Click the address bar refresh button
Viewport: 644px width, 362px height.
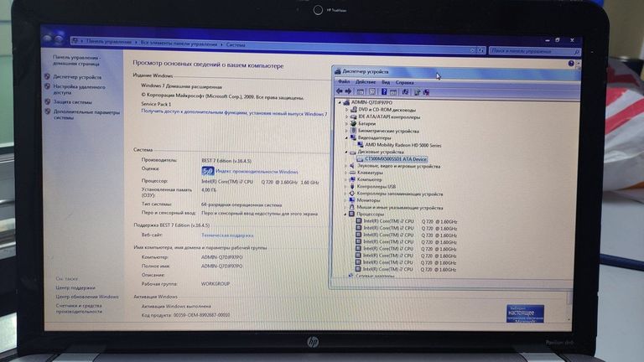click(x=481, y=50)
